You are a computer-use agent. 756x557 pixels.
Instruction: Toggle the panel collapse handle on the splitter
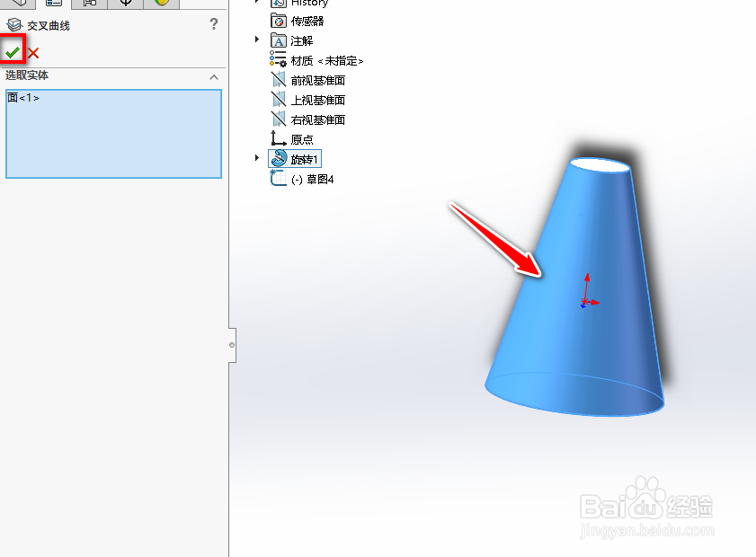coord(232,345)
